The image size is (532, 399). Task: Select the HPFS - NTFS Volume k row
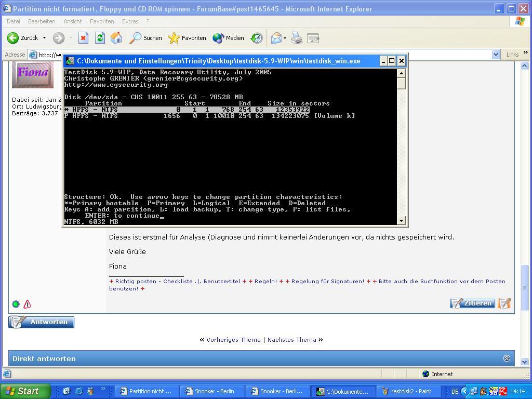[209, 116]
